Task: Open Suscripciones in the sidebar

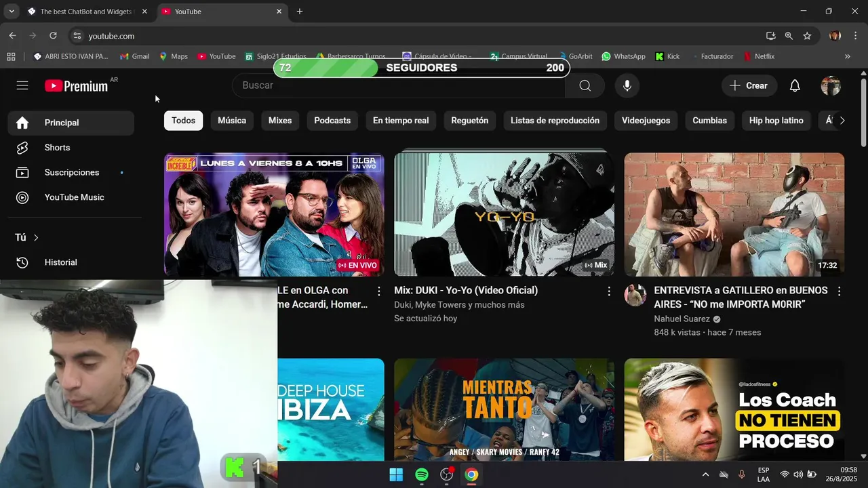Action: pos(71,172)
